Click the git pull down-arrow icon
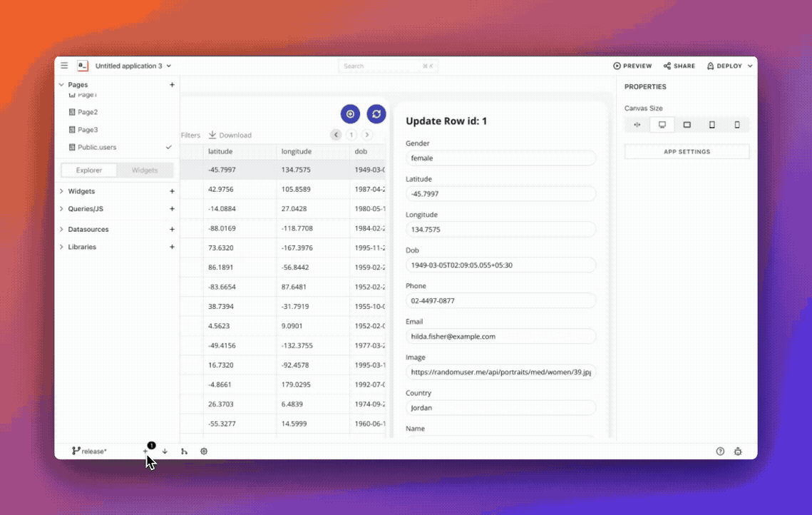The width and height of the screenshot is (812, 515). 165,452
